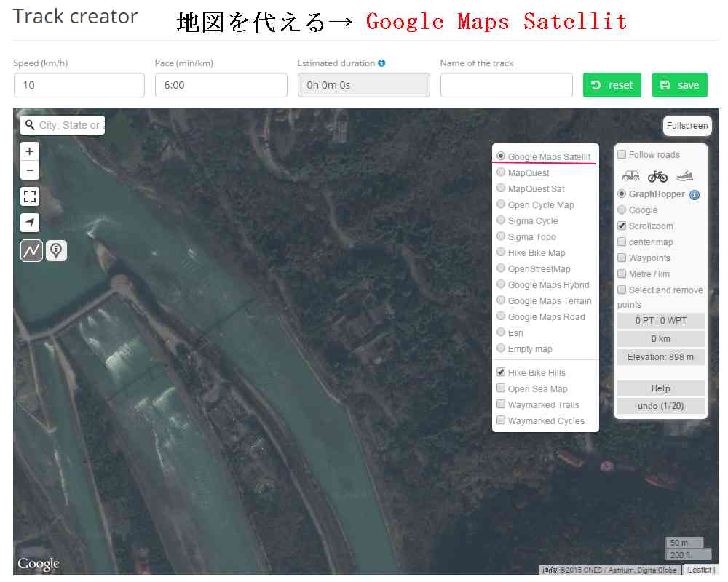Enable Select and remove points
Screen dimensions: 728x582
pos(622,290)
